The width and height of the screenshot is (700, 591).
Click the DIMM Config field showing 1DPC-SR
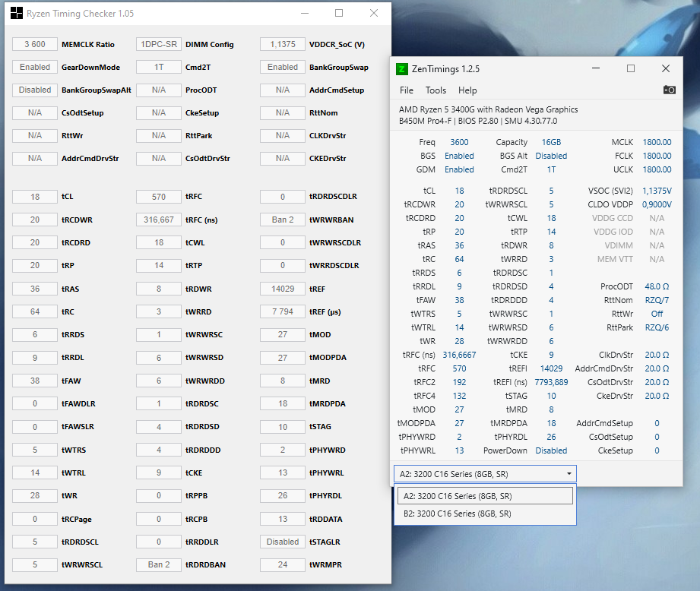tap(159, 44)
